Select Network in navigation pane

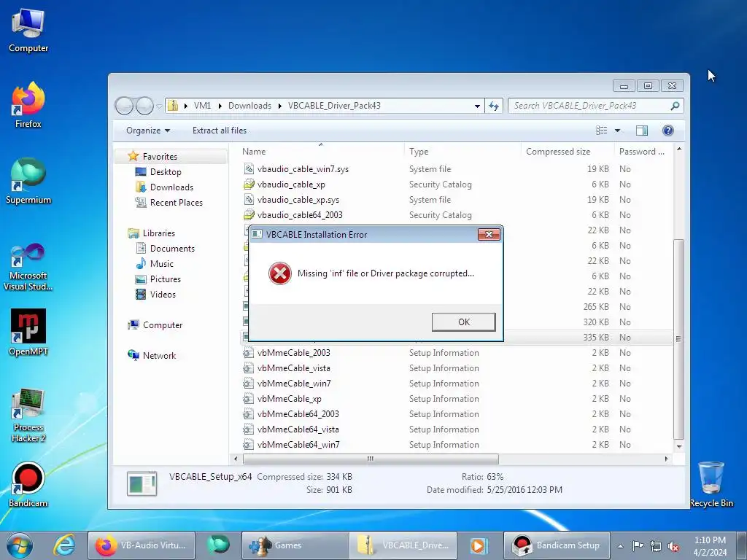(x=158, y=356)
